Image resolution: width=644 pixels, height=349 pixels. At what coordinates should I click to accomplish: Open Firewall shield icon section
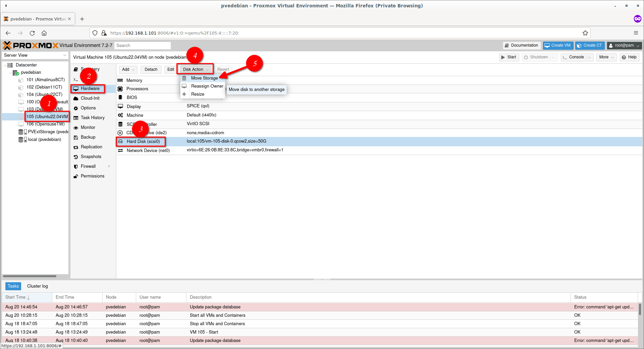coord(76,166)
